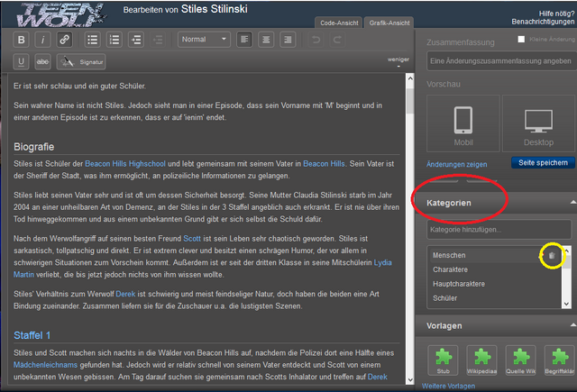
Task: Insert the Wikipedia template
Action: pyautogui.click(x=481, y=360)
